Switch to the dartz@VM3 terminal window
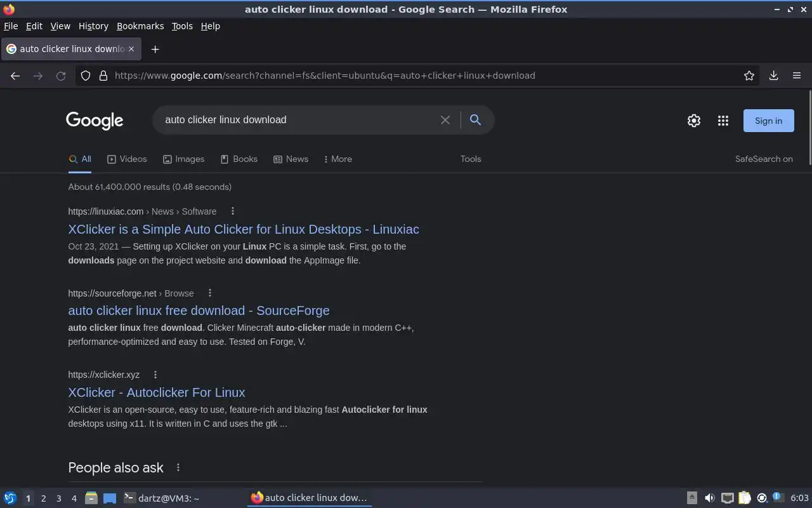812x508 pixels. (x=162, y=498)
